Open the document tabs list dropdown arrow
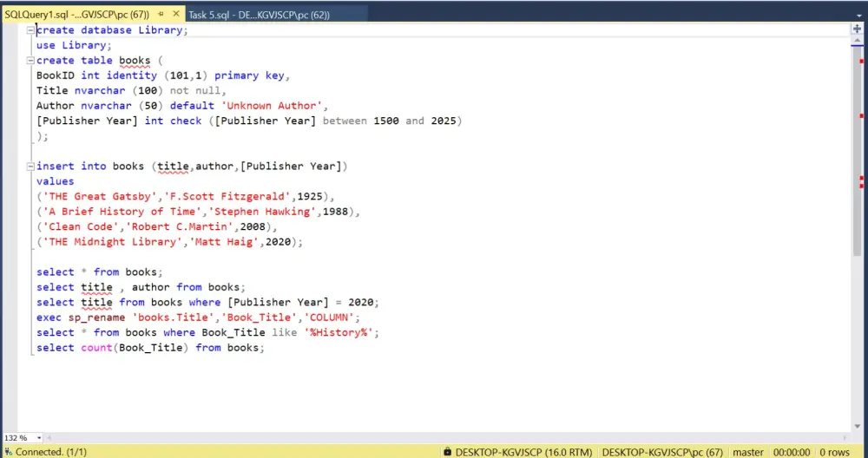This screenshot has height=458, width=868. tap(859, 16)
